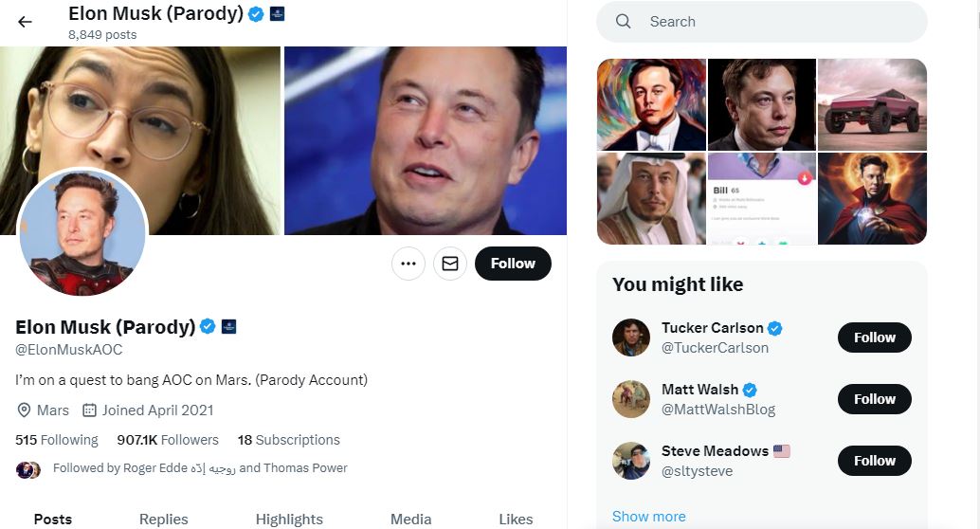Click the back arrow icon
The width and height of the screenshot is (980, 529).
click(26, 22)
